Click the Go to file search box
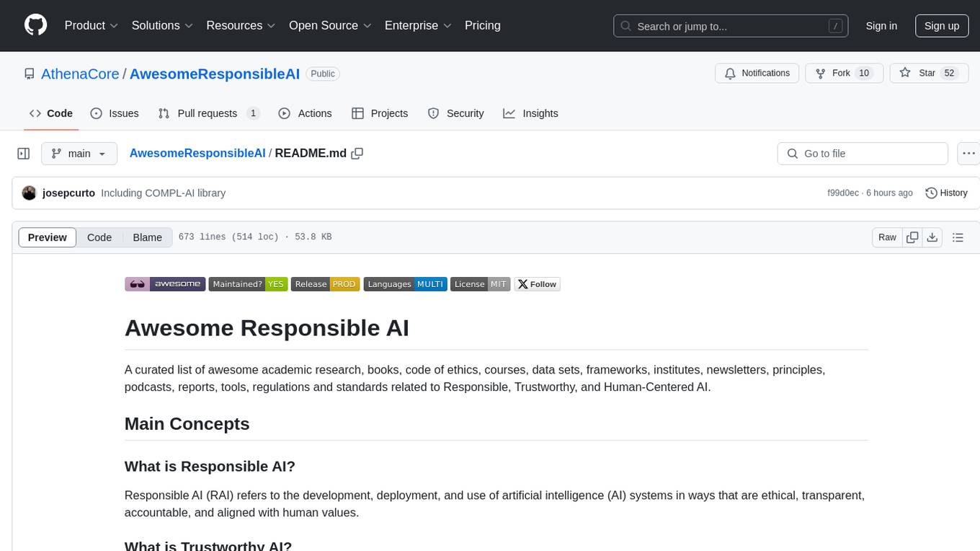The height and width of the screenshot is (551, 980). coord(863,154)
